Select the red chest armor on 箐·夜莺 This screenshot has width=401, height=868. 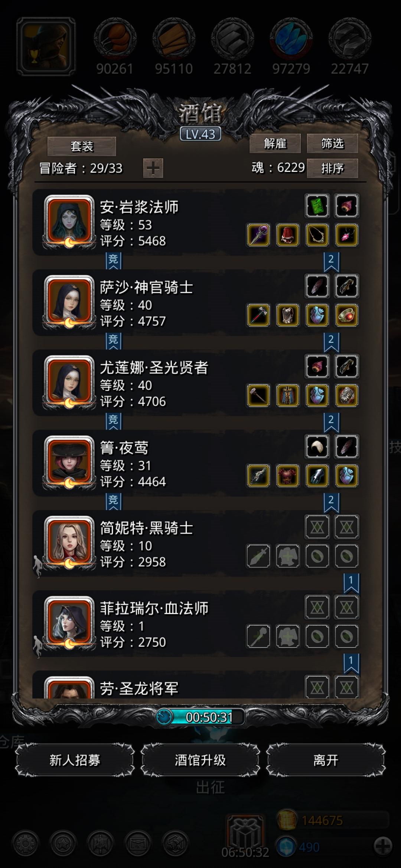288,476
